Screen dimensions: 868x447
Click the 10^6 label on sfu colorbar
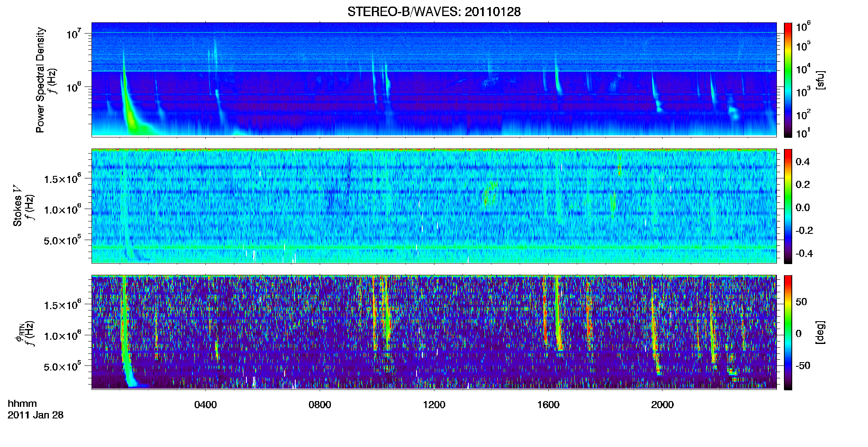(803, 27)
